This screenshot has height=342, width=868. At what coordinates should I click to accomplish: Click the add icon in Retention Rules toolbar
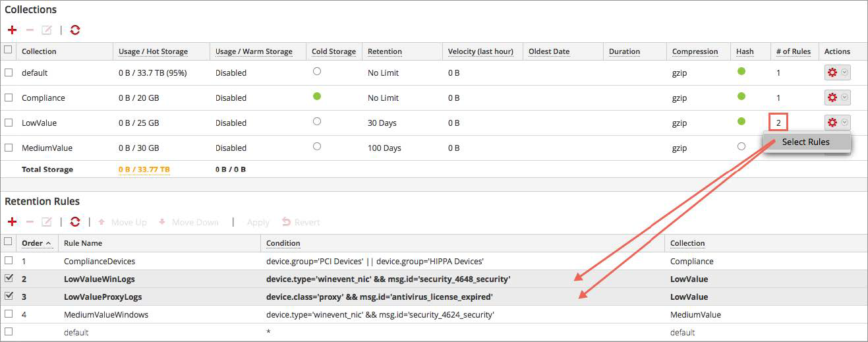tap(12, 222)
